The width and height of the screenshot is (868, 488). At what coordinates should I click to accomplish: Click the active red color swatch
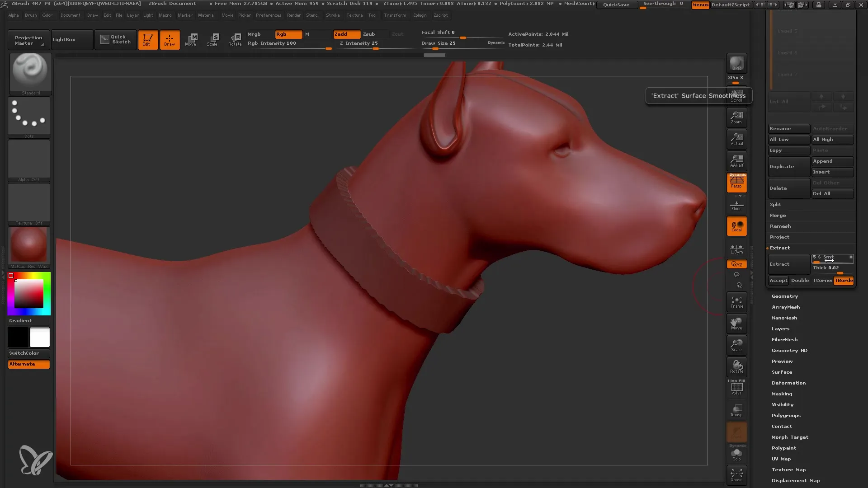[12, 275]
